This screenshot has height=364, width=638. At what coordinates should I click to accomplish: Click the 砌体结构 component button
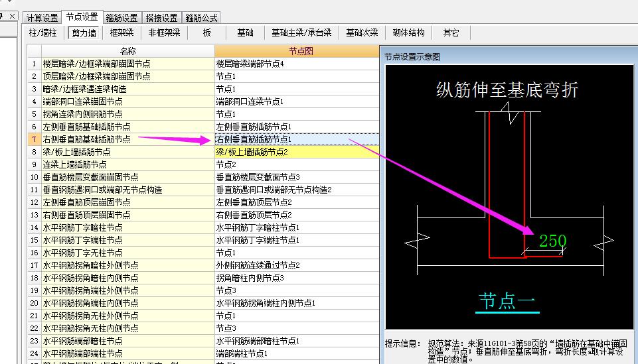tap(408, 32)
